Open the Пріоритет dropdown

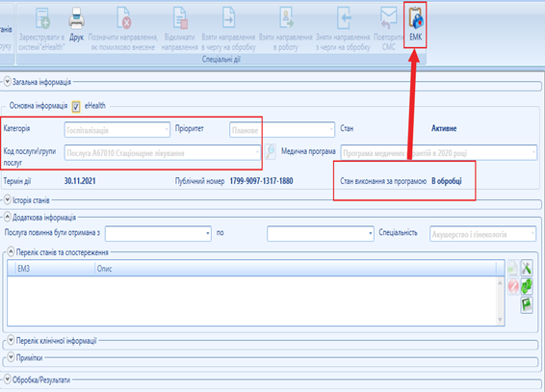(x=282, y=130)
